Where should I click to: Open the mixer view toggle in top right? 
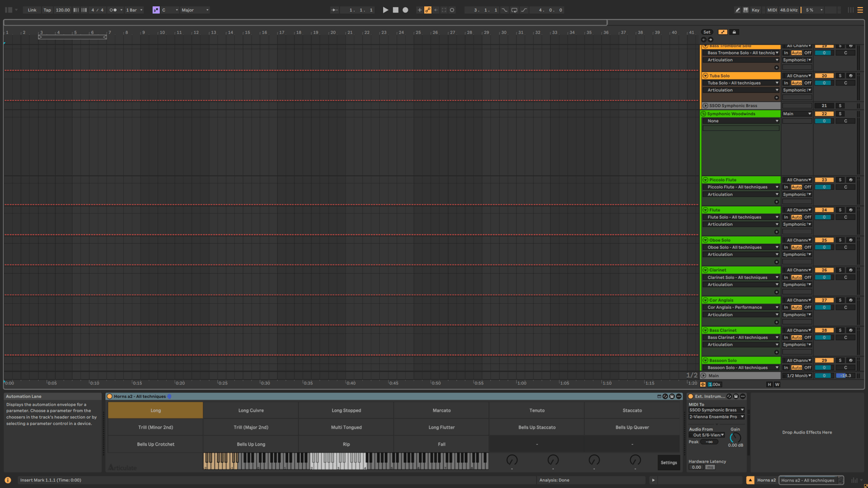coord(851,10)
